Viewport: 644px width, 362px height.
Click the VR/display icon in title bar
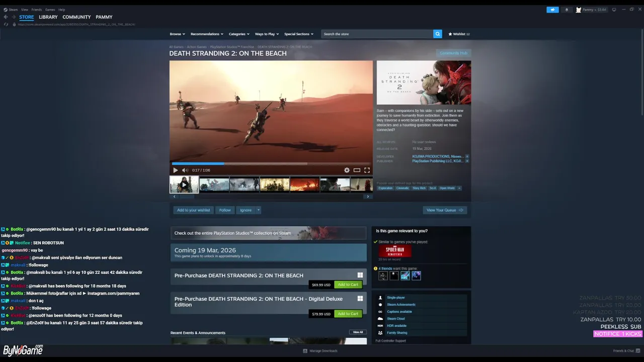coord(614,10)
